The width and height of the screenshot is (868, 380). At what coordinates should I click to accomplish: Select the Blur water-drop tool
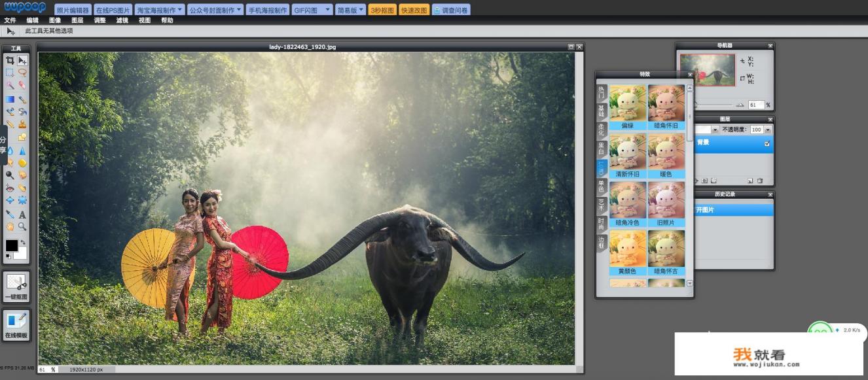click(x=10, y=150)
